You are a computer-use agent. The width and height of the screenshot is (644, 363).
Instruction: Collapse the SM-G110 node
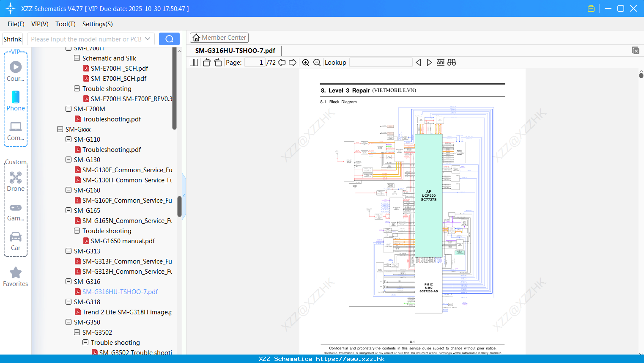69,139
